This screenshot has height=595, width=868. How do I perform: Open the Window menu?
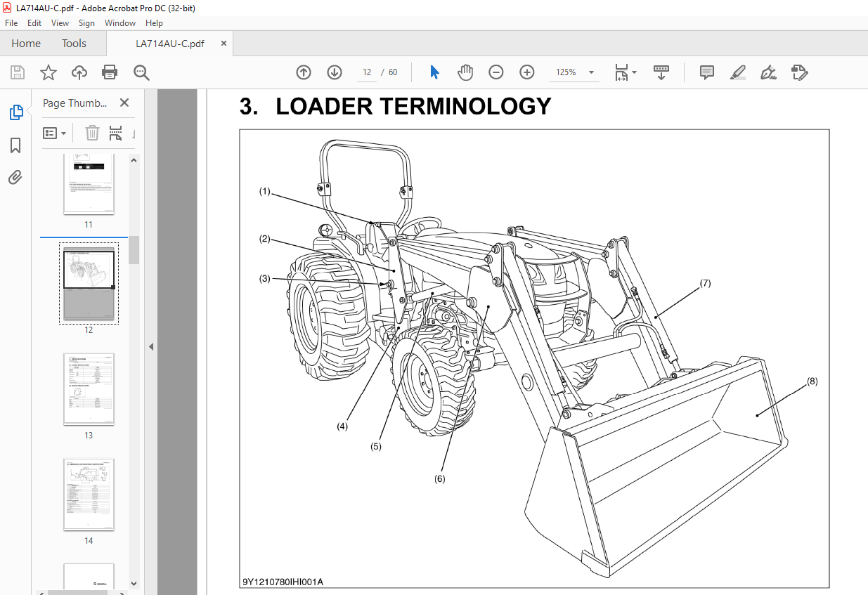[120, 23]
